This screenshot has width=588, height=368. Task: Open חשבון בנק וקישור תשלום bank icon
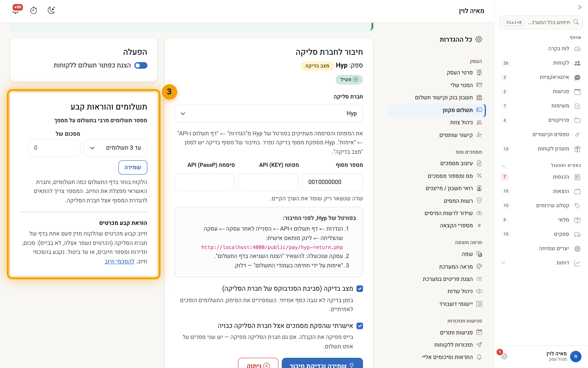pyautogui.click(x=479, y=97)
